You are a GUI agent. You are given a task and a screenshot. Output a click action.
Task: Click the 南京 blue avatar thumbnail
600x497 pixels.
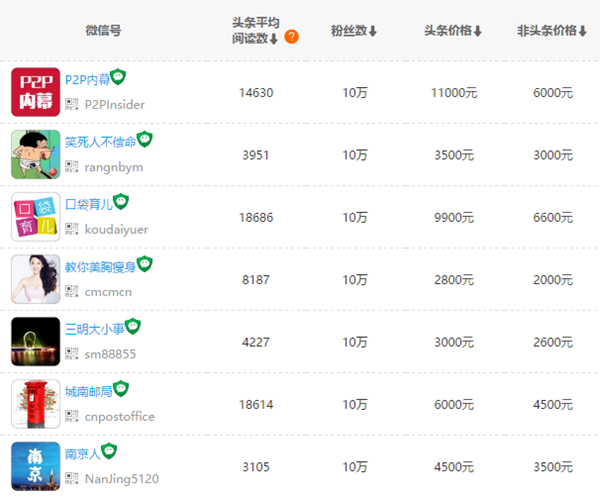coord(36,466)
